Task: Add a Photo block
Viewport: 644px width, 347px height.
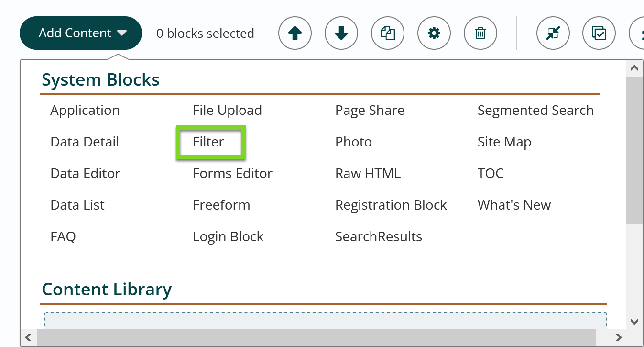Action: (354, 142)
